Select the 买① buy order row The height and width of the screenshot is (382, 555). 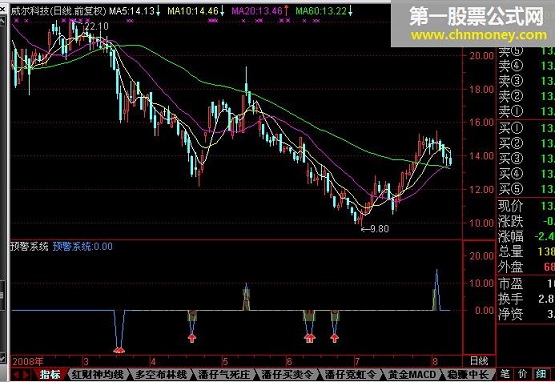[x=526, y=128]
